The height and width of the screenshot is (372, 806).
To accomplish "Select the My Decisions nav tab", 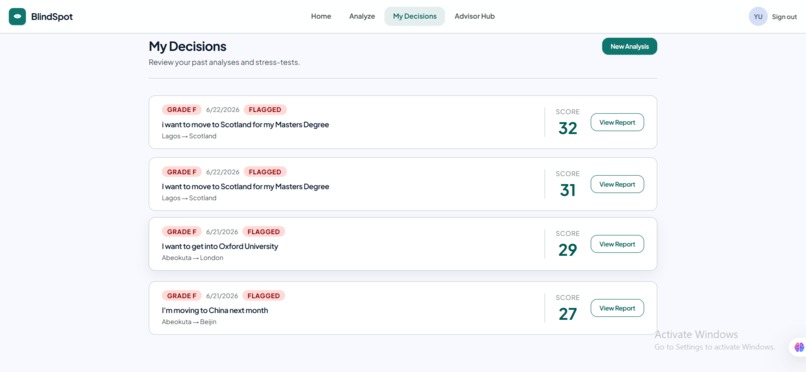I will click(414, 16).
